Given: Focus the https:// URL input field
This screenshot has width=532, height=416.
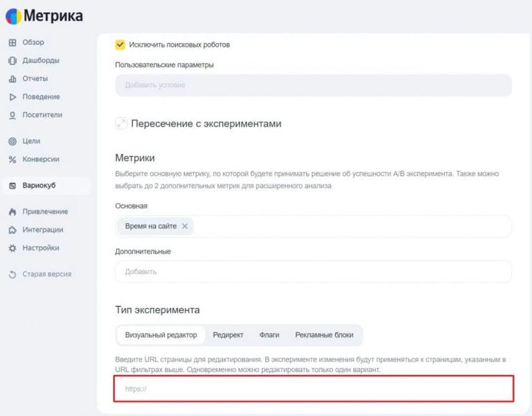Looking at the screenshot, I should 313,389.
